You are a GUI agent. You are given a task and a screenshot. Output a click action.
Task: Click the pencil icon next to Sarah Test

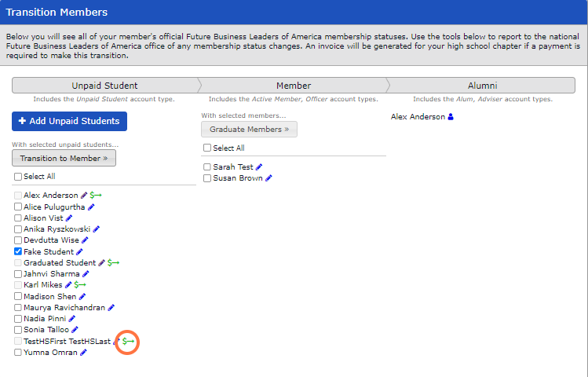point(259,167)
